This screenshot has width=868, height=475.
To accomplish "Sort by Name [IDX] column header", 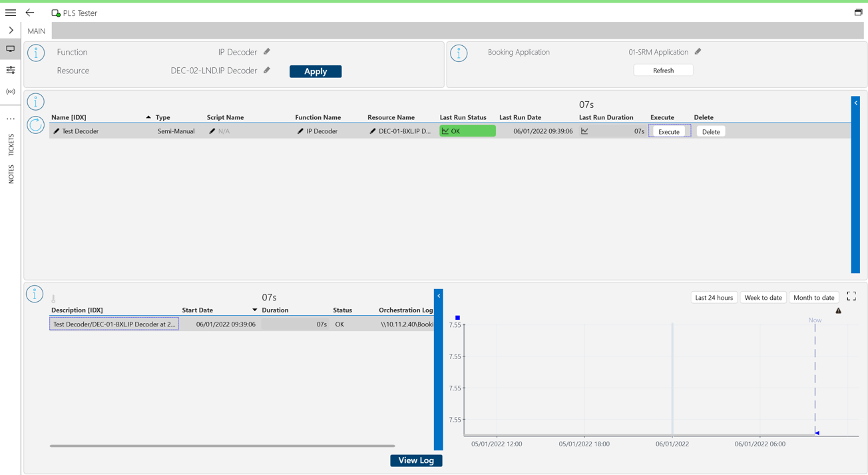I will [69, 117].
